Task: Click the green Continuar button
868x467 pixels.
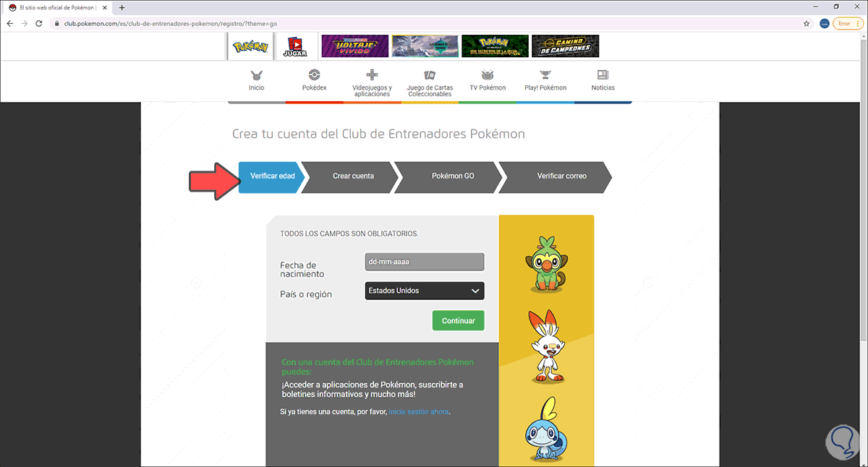Action: click(459, 320)
